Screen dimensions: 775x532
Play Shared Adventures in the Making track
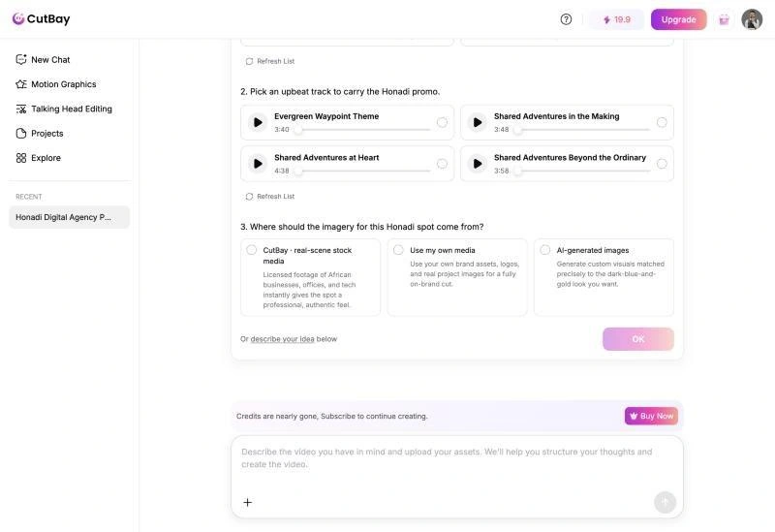[x=477, y=122]
